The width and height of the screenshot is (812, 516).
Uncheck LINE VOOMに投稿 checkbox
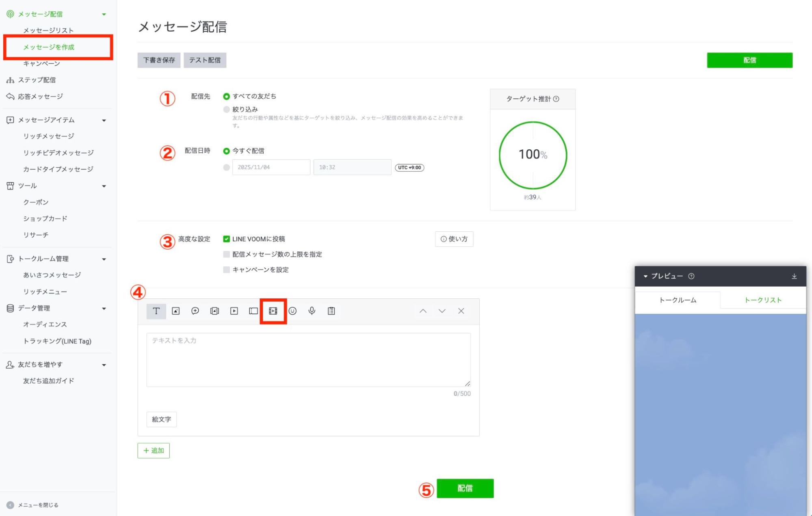[x=227, y=239]
